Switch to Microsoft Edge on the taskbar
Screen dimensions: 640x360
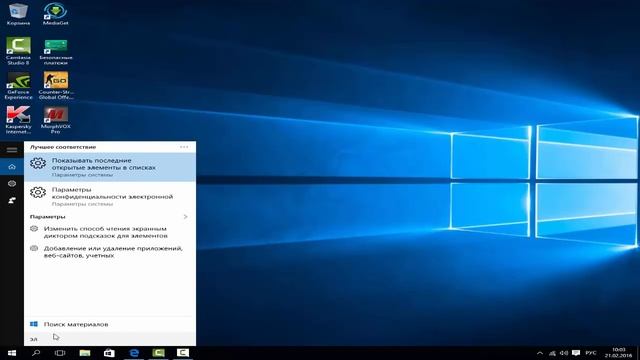click(x=134, y=353)
